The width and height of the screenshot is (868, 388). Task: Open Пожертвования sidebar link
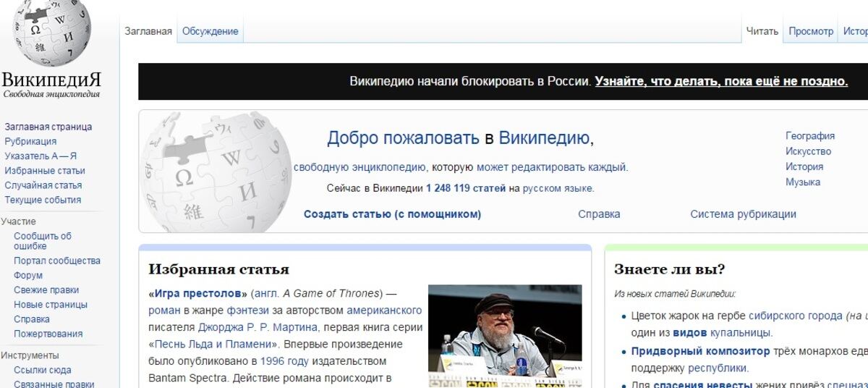(48, 334)
